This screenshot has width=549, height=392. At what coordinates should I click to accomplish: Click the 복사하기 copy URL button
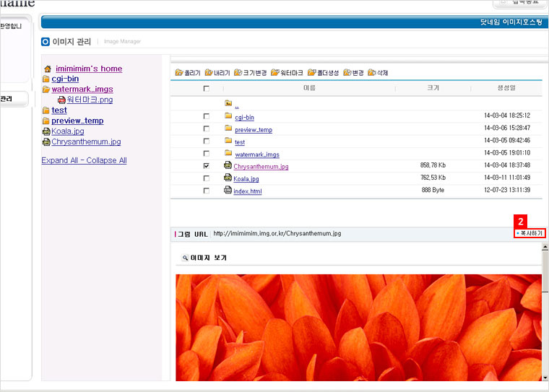[529, 233]
